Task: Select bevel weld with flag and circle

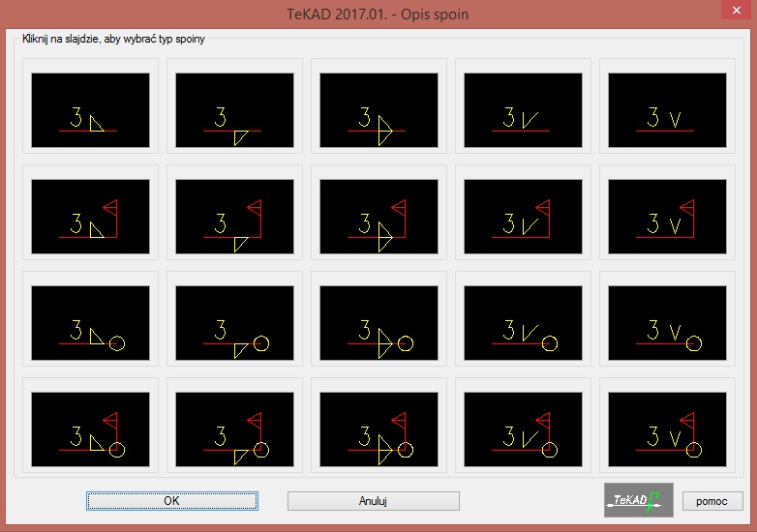Action: [x=523, y=429]
